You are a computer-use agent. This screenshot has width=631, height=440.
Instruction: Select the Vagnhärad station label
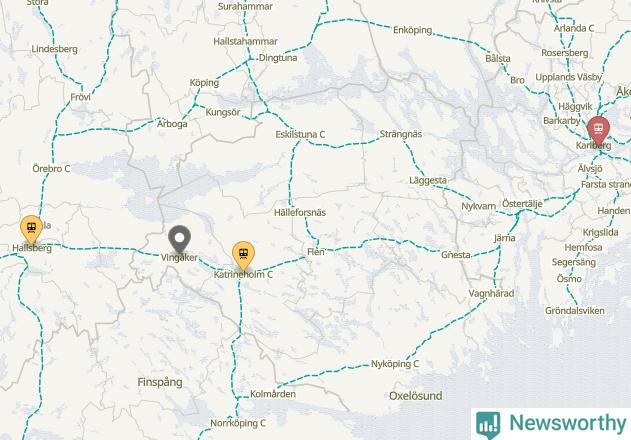tap(491, 293)
